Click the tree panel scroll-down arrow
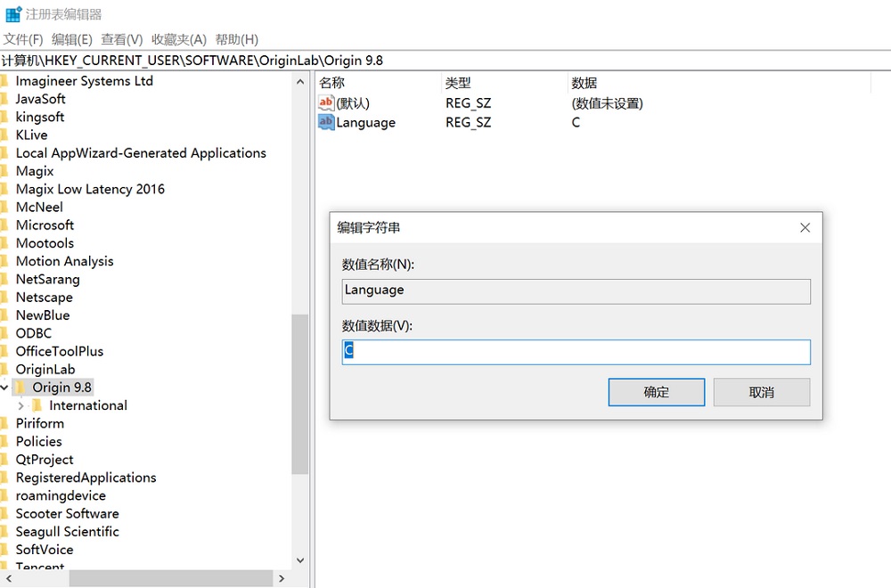This screenshot has width=891, height=588. (x=300, y=559)
